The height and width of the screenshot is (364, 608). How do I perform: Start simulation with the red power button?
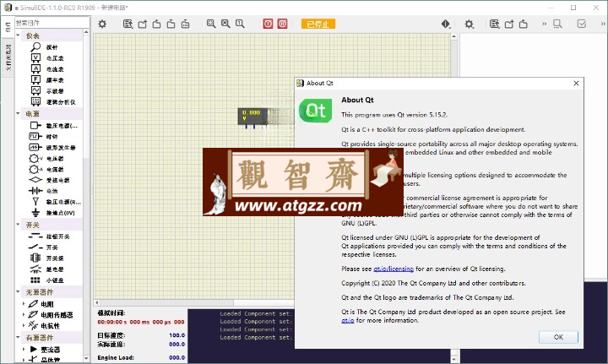pos(268,24)
